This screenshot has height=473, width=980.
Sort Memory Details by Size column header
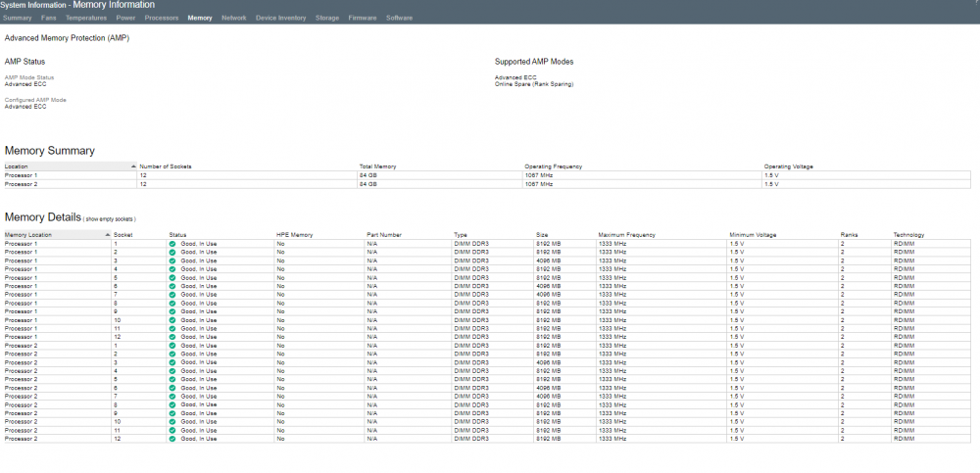click(x=542, y=235)
